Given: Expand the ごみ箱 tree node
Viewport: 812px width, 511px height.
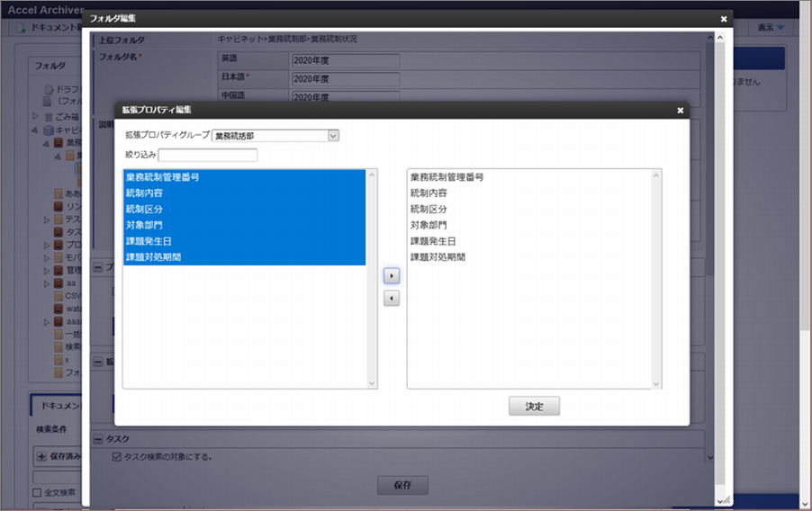Looking at the screenshot, I should coord(35,116).
